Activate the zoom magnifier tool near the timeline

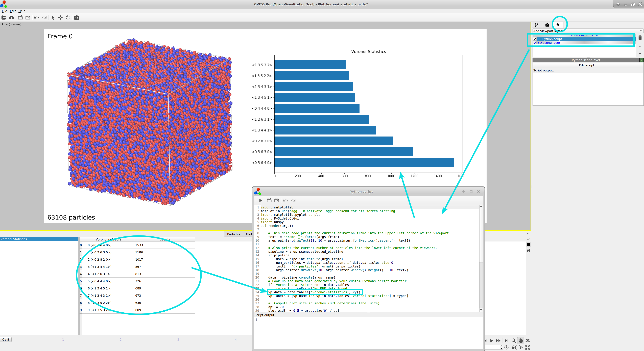click(x=513, y=340)
